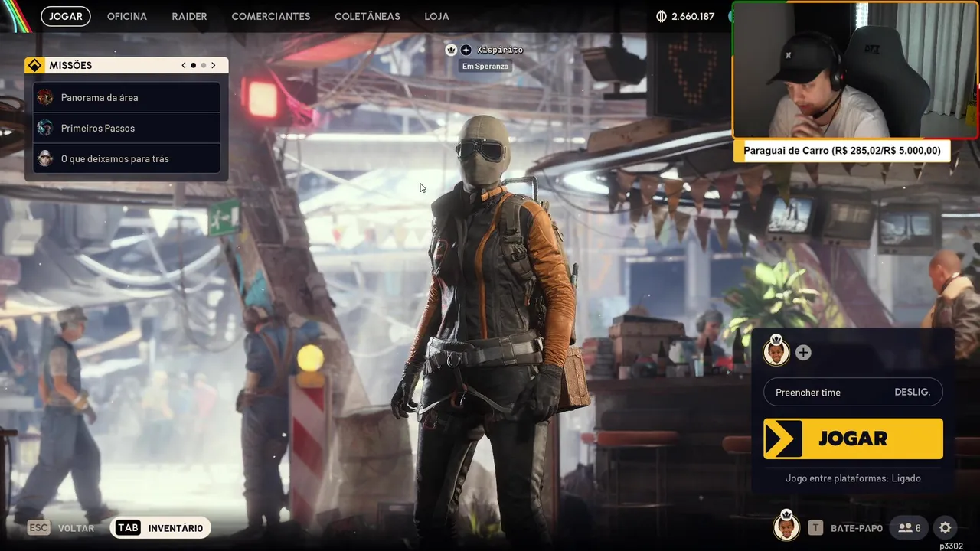Open O que deixamos para trás mission
The width and height of the screenshot is (980, 551).
[126, 158]
